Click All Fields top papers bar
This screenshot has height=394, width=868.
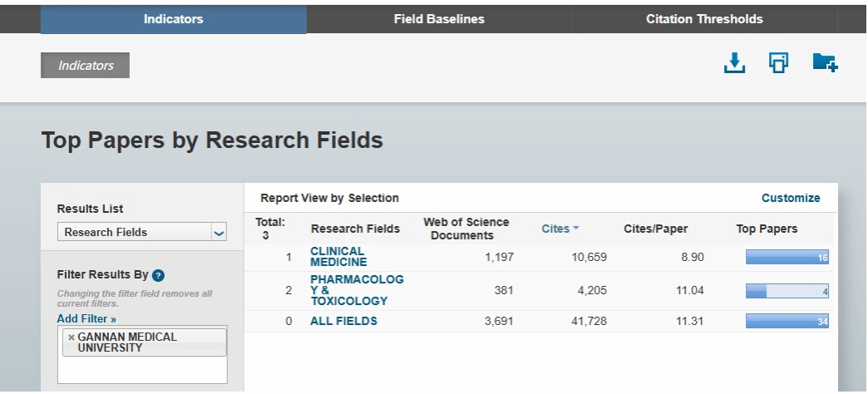pyautogui.click(x=787, y=321)
